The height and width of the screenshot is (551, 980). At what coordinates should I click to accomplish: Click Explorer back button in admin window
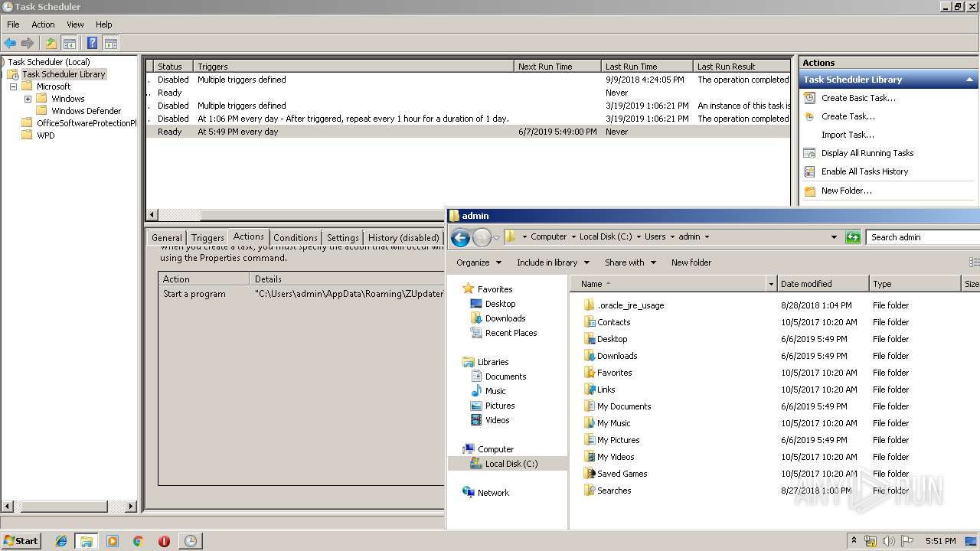point(460,237)
